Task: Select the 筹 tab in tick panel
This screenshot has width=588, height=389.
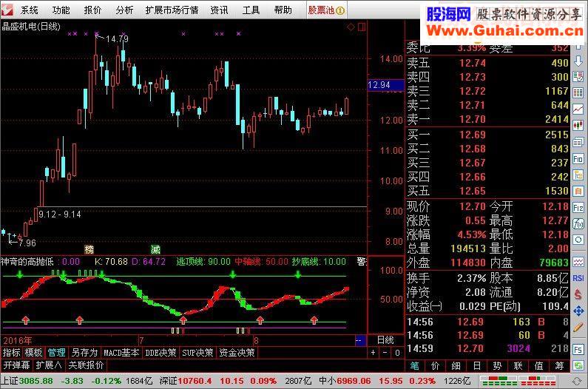Action: pyautogui.click(x=559, y=365)
